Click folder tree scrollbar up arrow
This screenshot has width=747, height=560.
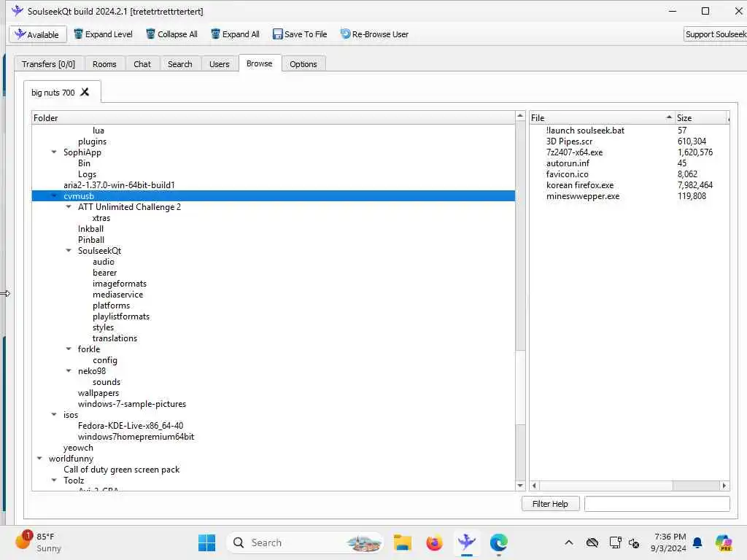520,116
